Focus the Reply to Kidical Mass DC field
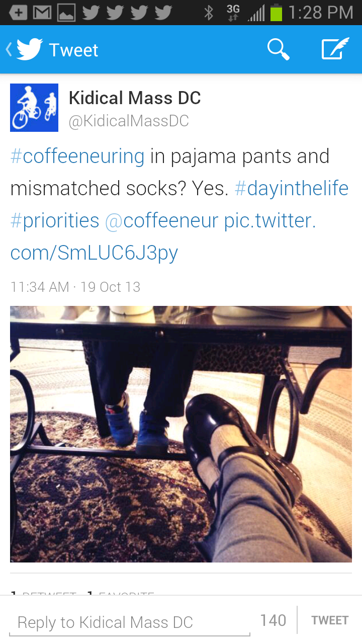The height and width of the screenshot is (644, 362). (130, 622)
